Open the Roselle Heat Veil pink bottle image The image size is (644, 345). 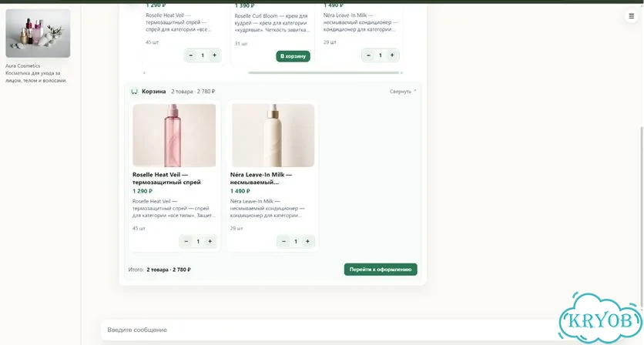[x=174, y=135]
